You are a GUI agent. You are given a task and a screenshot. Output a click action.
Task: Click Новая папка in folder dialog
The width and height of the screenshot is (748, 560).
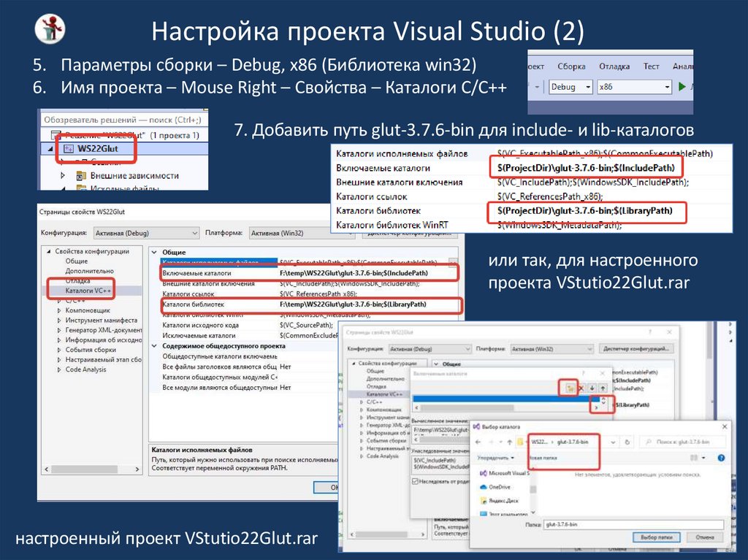pos(543,458)
